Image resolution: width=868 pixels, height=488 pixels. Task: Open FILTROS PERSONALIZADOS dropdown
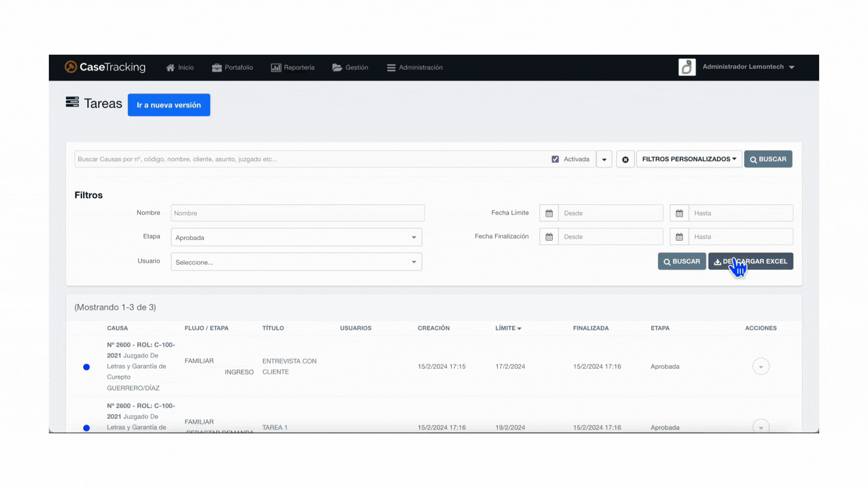pyautogui.click(x=689, y=159)
